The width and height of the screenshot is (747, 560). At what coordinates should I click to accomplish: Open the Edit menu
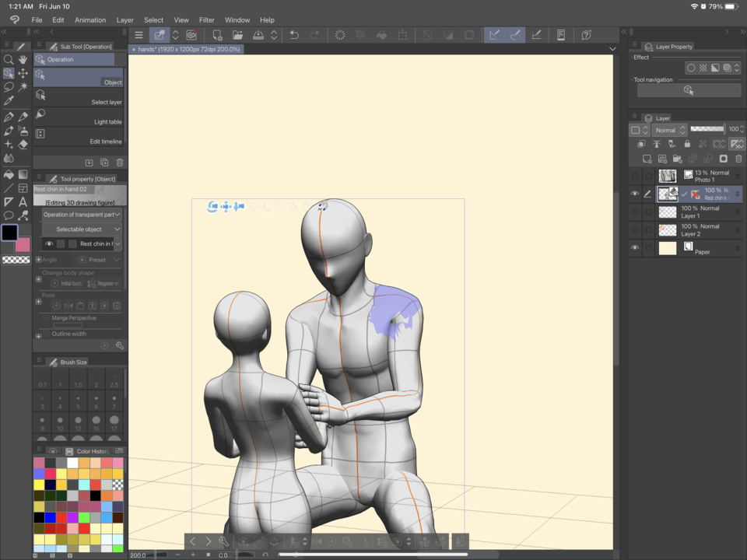tap(58, 20)
